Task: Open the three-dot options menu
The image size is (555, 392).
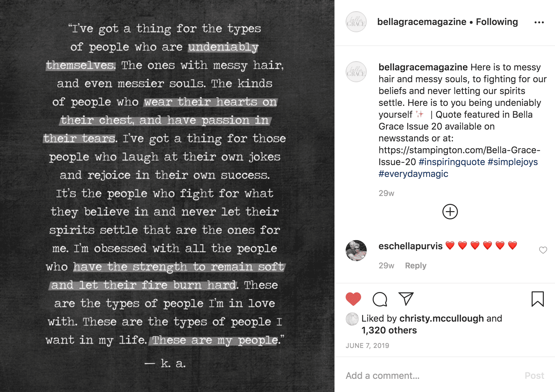Action: [x=540, y=22]
